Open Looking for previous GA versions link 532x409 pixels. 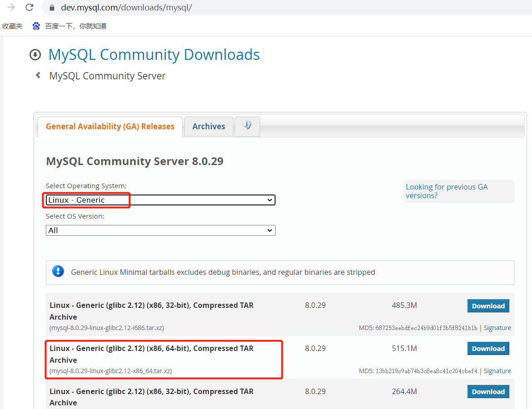[447, 191]
